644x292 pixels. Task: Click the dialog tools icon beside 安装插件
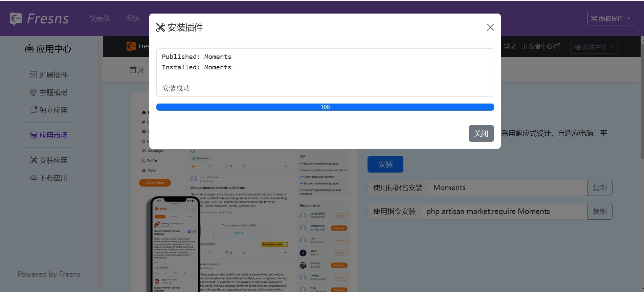pos(160,28)
